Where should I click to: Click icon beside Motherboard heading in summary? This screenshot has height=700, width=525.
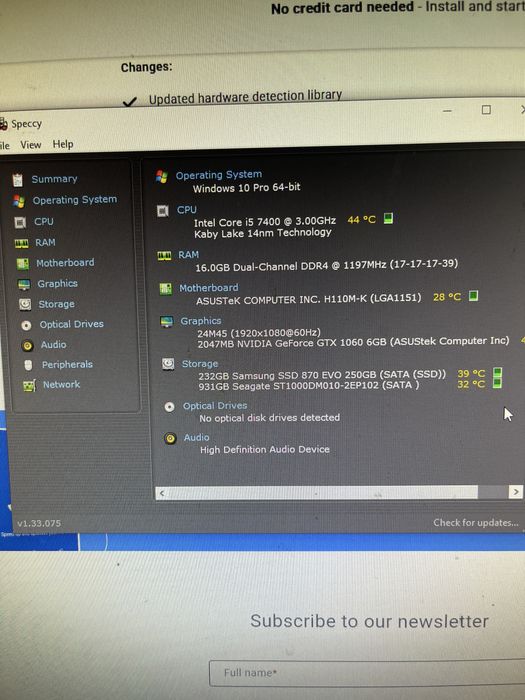166,289
